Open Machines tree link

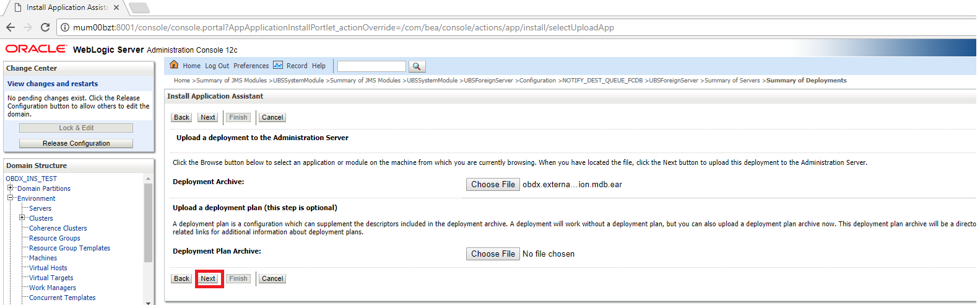coord(43,258)
